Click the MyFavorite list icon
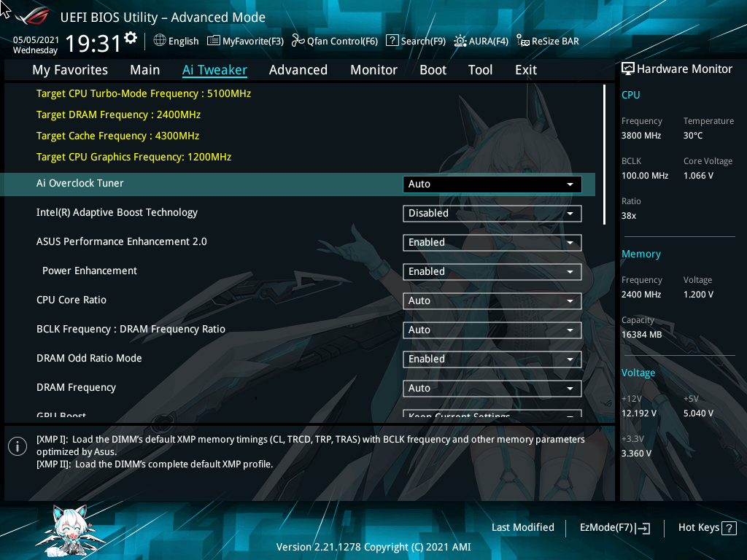This screenshot has height=560, width=747. pyautogui.click(x=214, y=41)
